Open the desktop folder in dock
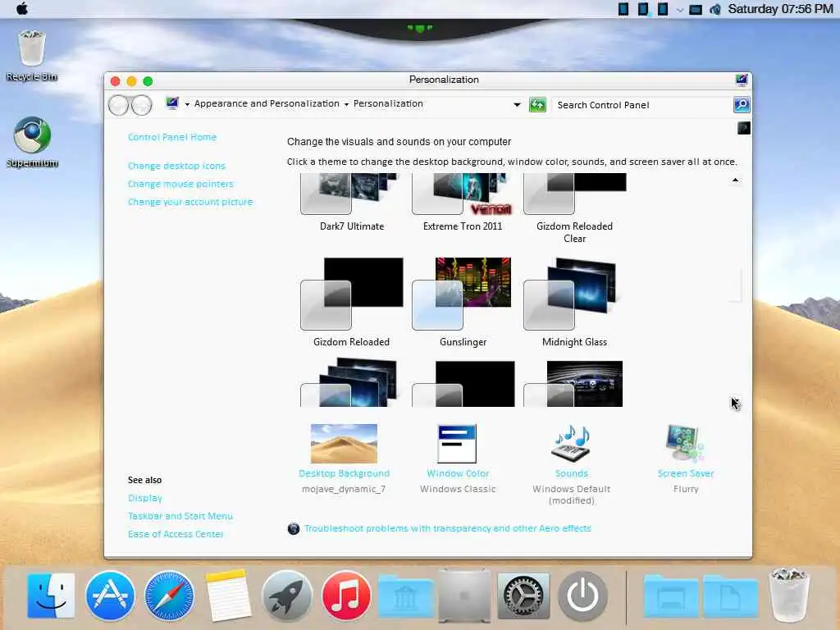 pos(671,596)
